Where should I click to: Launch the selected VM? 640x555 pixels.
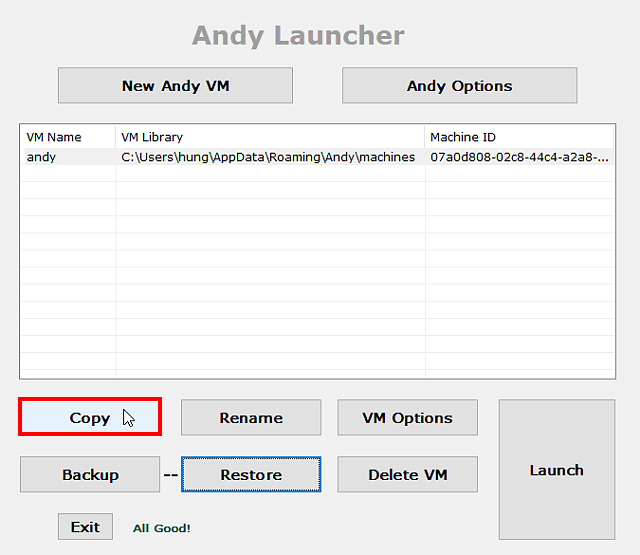[557, 469]
